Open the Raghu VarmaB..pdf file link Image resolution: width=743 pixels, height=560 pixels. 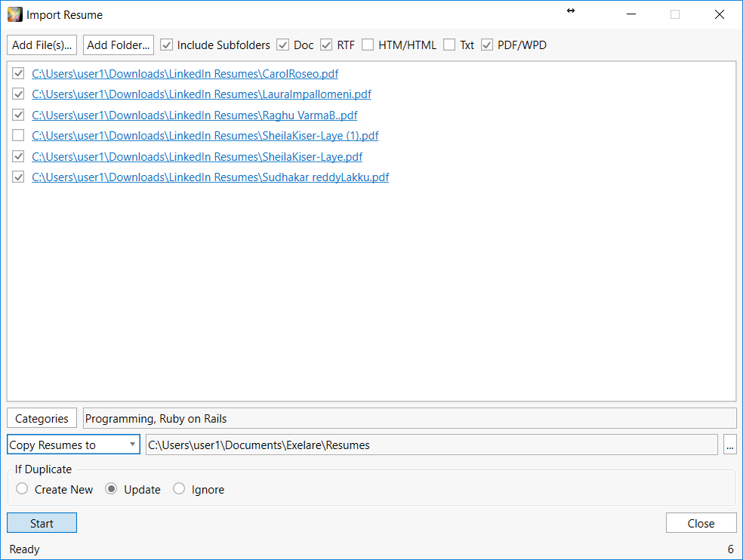(195, 115)
